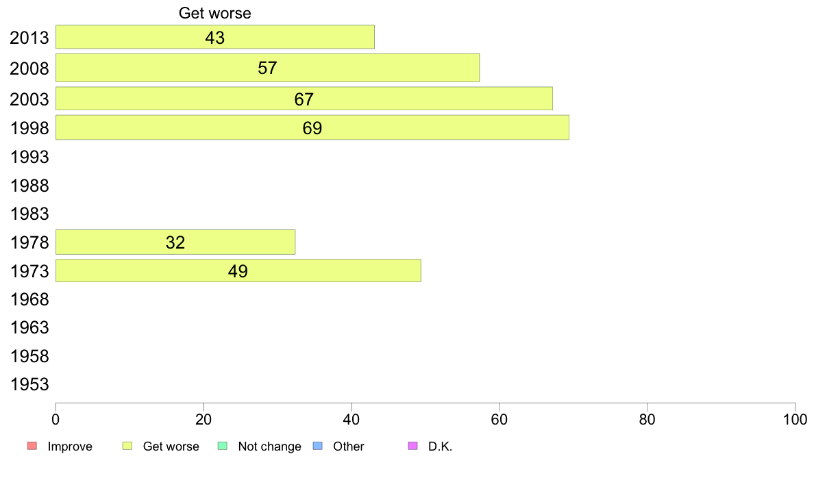Select the 1998 bar showing 69
Image resolution: width=814 pixels, height=504 pixels.
(312, 127)
